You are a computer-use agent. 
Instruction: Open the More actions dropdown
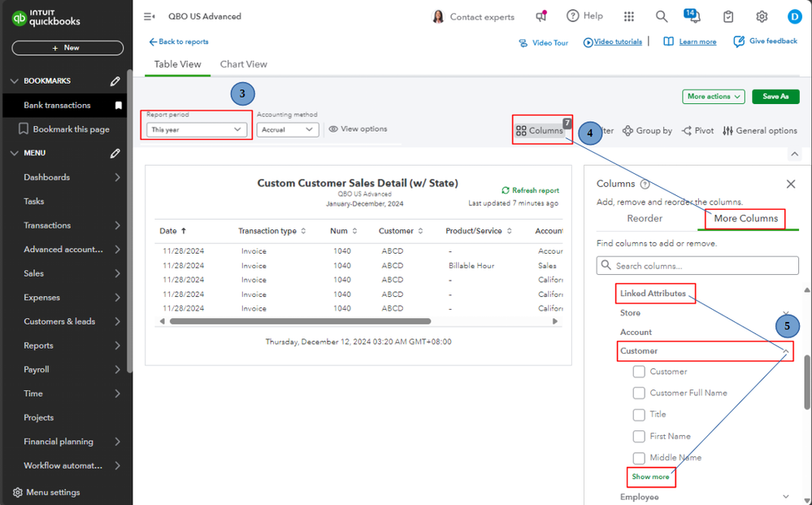click(x=713, y=96)
